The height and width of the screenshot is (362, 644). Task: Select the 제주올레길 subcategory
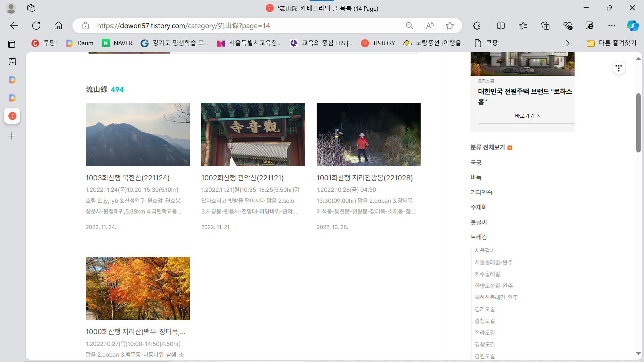(x=487, y=274)
